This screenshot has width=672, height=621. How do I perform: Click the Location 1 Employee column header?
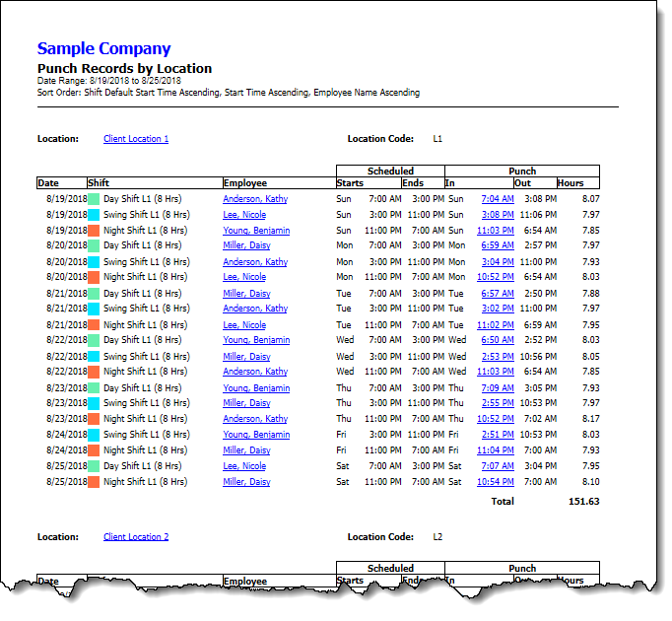[x=280, y=182]
